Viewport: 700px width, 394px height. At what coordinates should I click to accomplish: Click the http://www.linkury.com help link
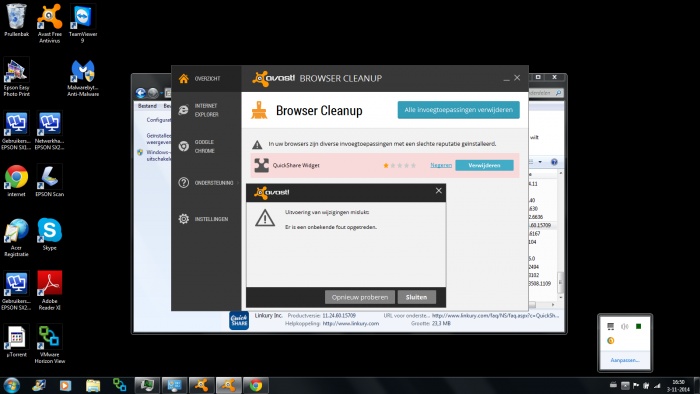click(x=351, y=323)
